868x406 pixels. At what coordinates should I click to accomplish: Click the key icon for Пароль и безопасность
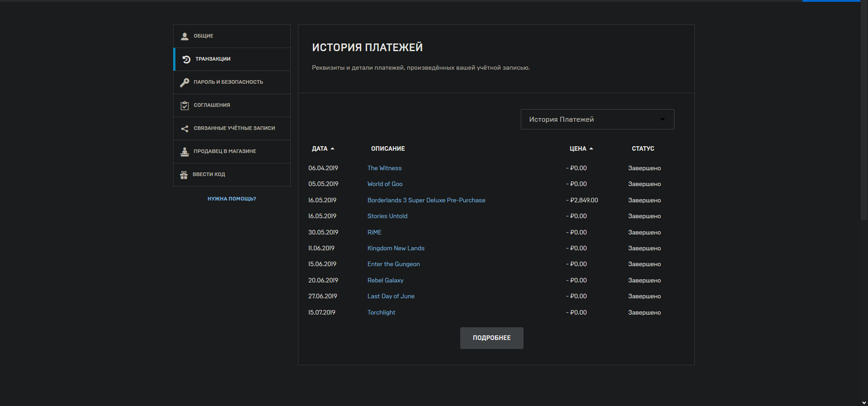[x=184, y=82]
